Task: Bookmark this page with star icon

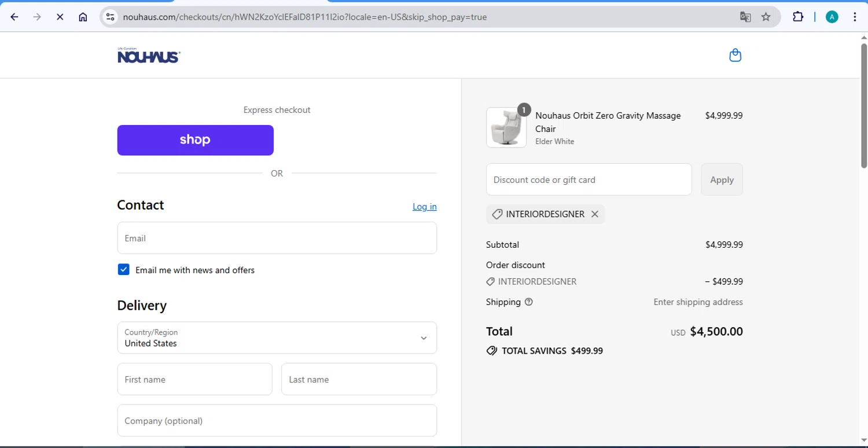Action: (x=766, y=17)
